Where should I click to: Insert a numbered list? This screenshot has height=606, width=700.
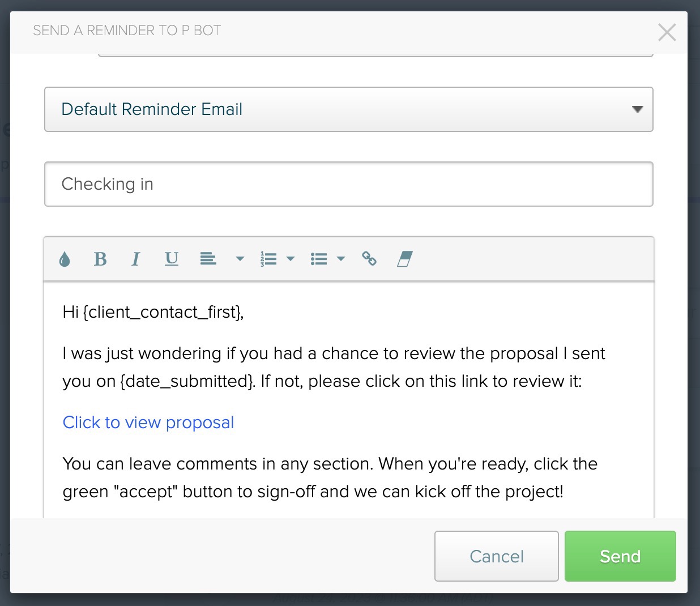[x=268, y=259]
